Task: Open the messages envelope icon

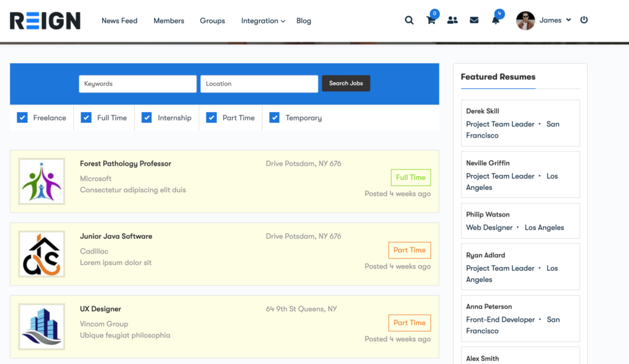Action: [474, 20]
